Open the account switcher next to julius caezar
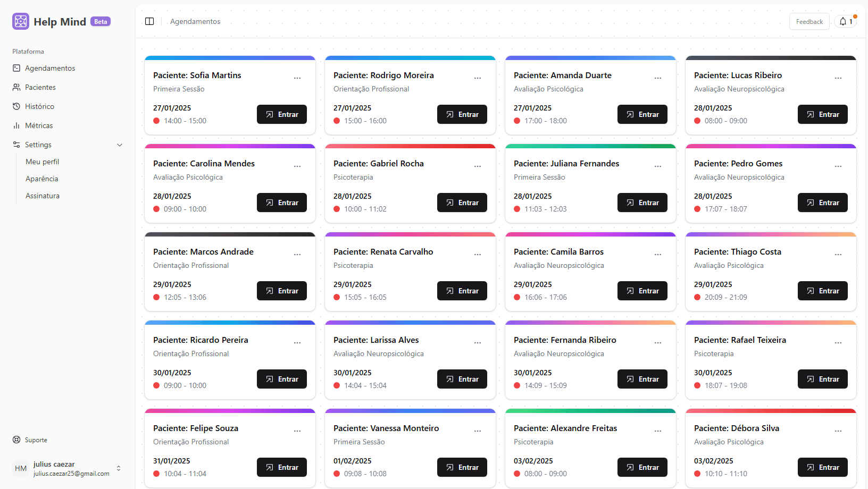 [x=119, y=468]
